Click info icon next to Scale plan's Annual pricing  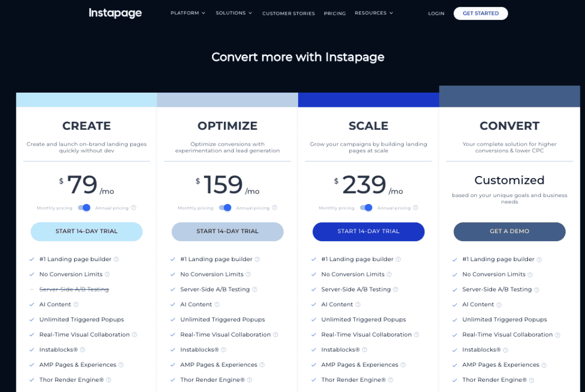[x=416, y=207]
